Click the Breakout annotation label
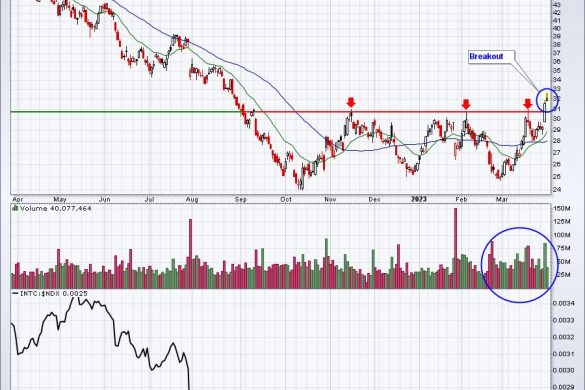The image size is (585, 390). click(486, 56)
